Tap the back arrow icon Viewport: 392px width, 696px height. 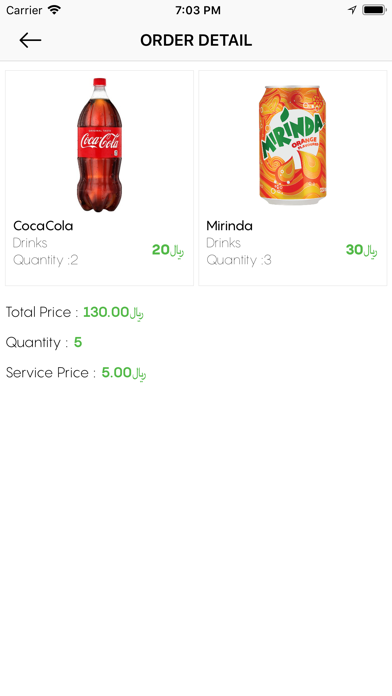30,40
